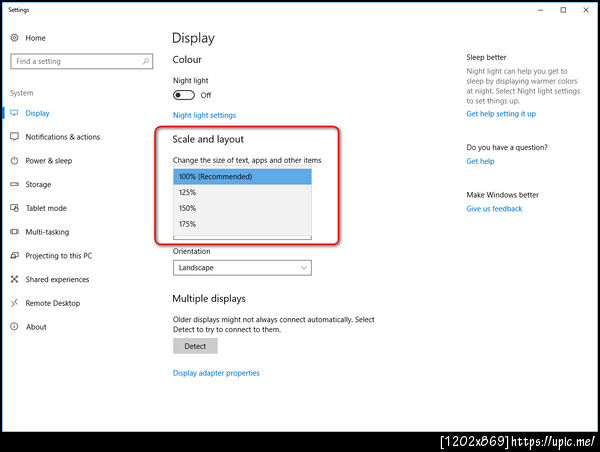600x452 pixels.
Task: Choose the 175% scale option
Action: [242, 224]
